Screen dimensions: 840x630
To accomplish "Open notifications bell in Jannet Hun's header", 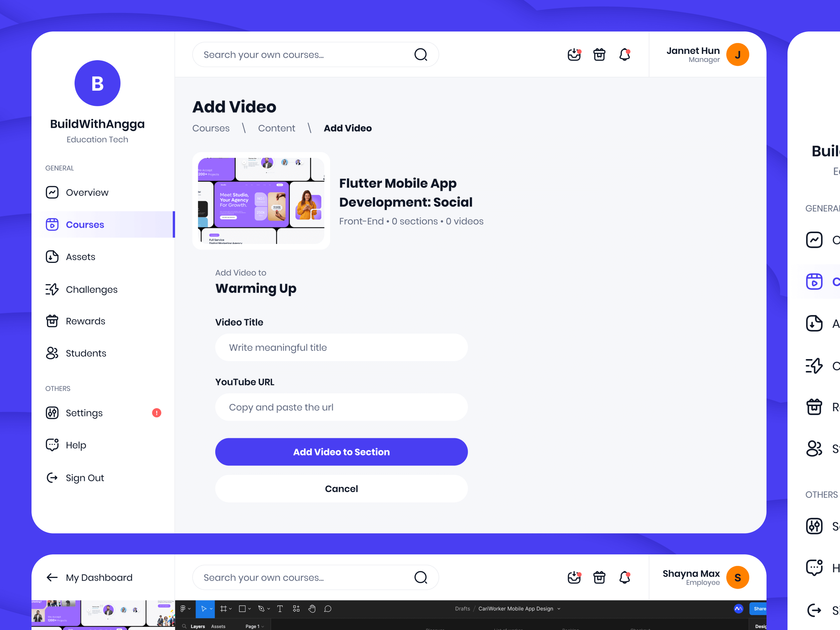I will click(625, 55).
